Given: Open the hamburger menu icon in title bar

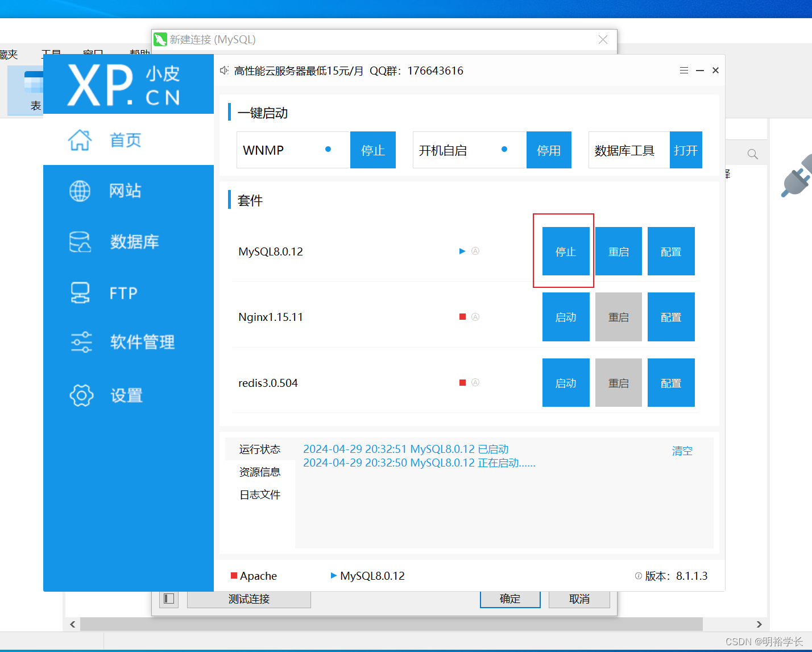Looking at the screenshot, I should click(x=684, y=71).
